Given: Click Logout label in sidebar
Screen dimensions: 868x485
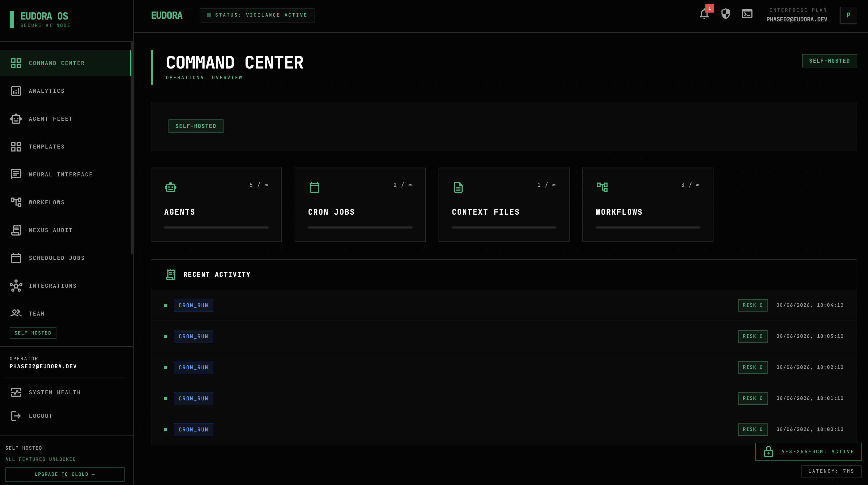Looking at the screenshot, I should click(41, 416).
